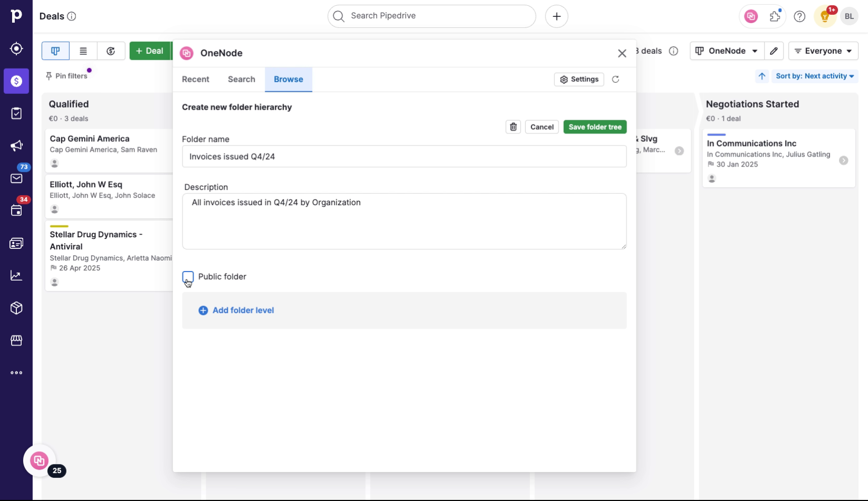
Task: Click arrow on In Communications Inc card
Action: point(844,160)
